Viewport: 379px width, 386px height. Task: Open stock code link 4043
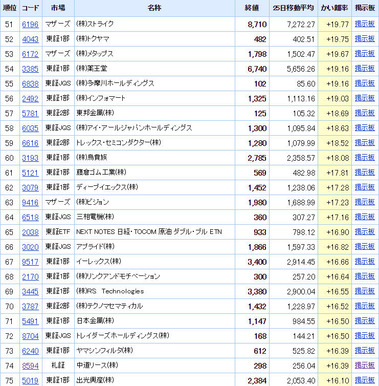(30, 39)
